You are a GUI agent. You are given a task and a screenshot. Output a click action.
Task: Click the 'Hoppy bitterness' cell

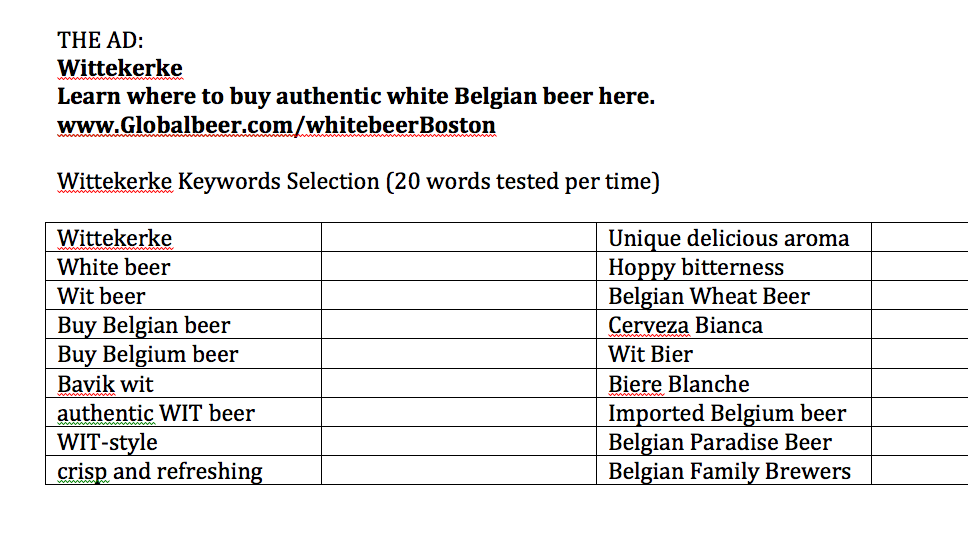[x=734, y=267]
